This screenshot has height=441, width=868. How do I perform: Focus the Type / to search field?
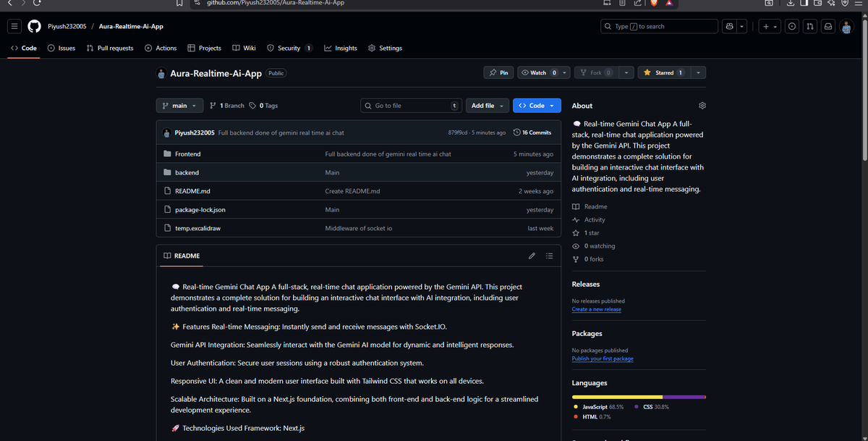[659, 26]
